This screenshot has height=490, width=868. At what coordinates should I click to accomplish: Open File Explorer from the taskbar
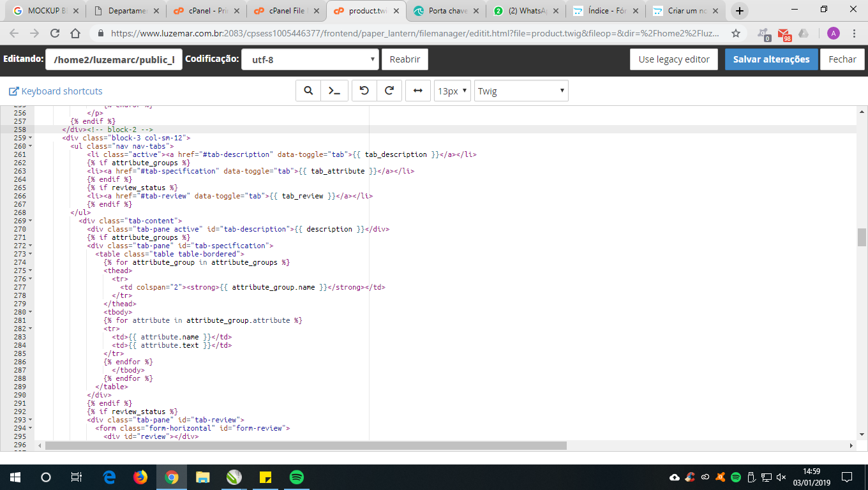click(202, 477)
